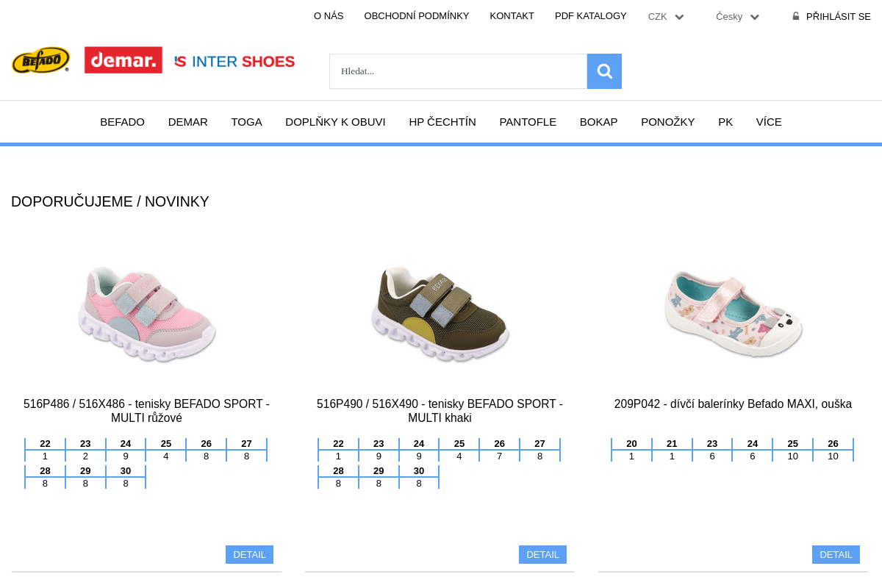Screen dimensions: 882x588
Task: Open the Česky language dropdown
Action: coord(737,17)
